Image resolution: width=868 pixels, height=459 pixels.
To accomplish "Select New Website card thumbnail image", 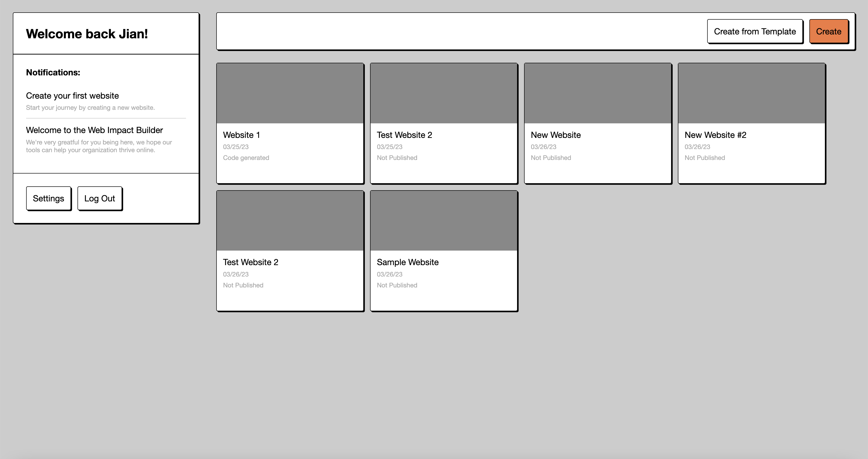I will coord(597,93).
